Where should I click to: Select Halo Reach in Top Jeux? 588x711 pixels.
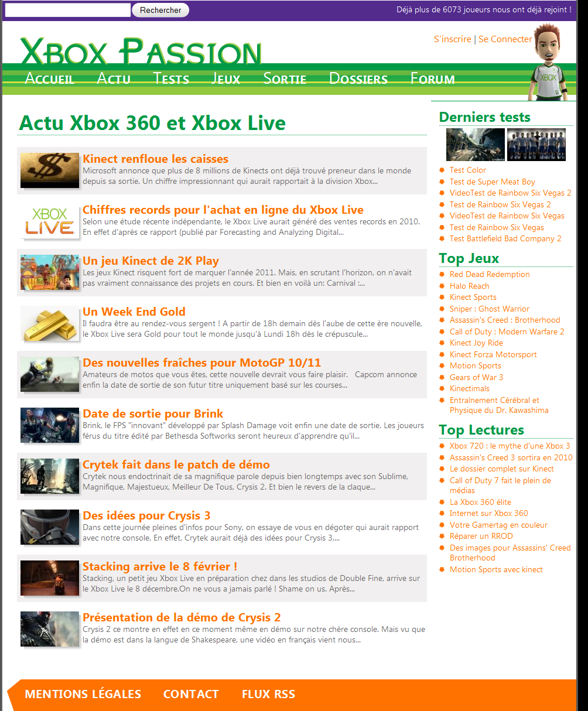click(470, 286)
